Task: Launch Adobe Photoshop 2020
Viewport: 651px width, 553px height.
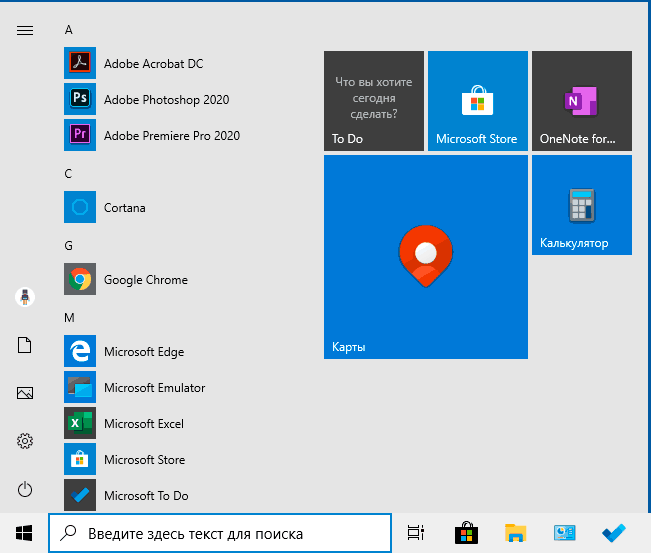Action: pyautogui.click(x=166, y=100)
